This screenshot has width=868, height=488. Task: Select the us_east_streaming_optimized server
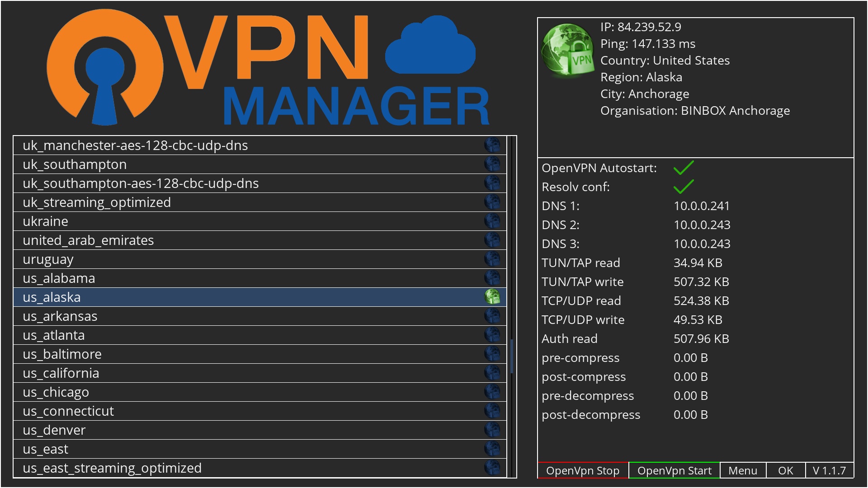pos(260,468)
